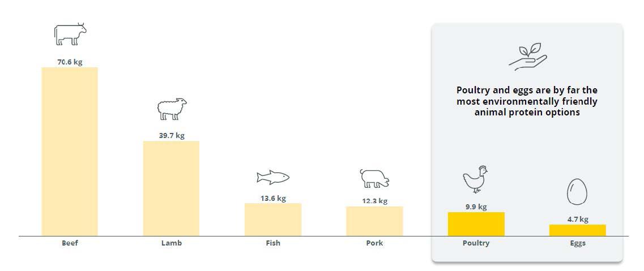
Task: Select the 9.9 kg value label
Action: coord(476,207)
